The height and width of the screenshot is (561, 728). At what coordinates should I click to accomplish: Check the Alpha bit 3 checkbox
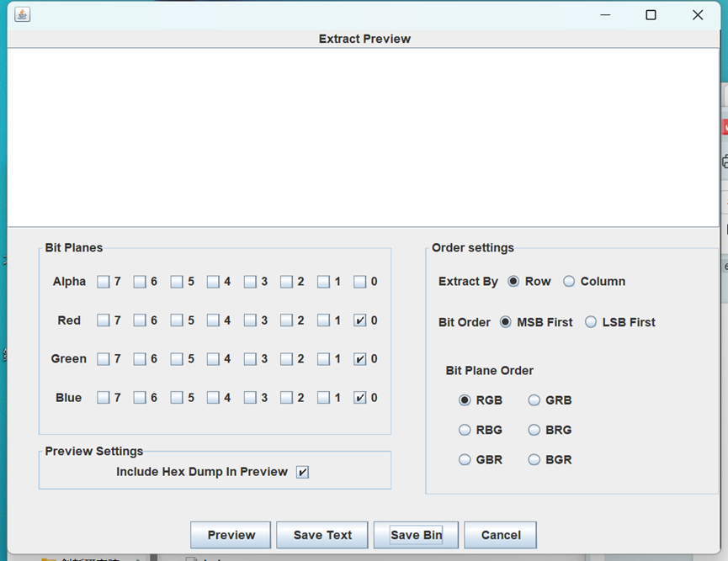(x=250, y=282)
